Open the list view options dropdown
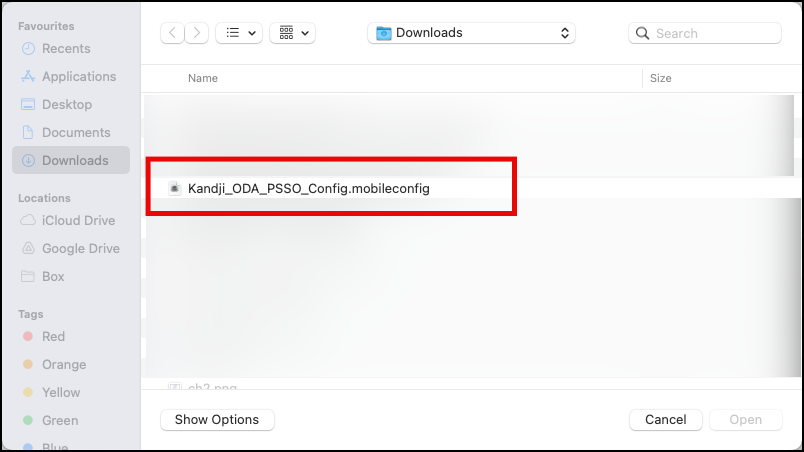804x452 pixels. click(240, 33)
